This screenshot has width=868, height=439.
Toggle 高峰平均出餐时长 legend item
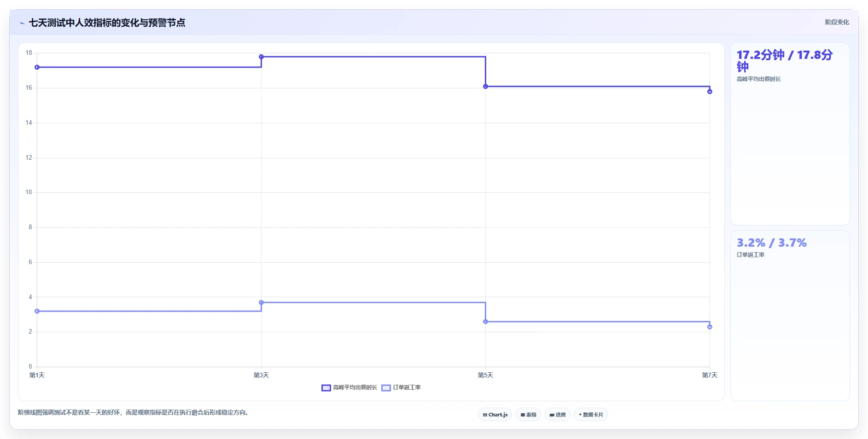tap(350, 387)
